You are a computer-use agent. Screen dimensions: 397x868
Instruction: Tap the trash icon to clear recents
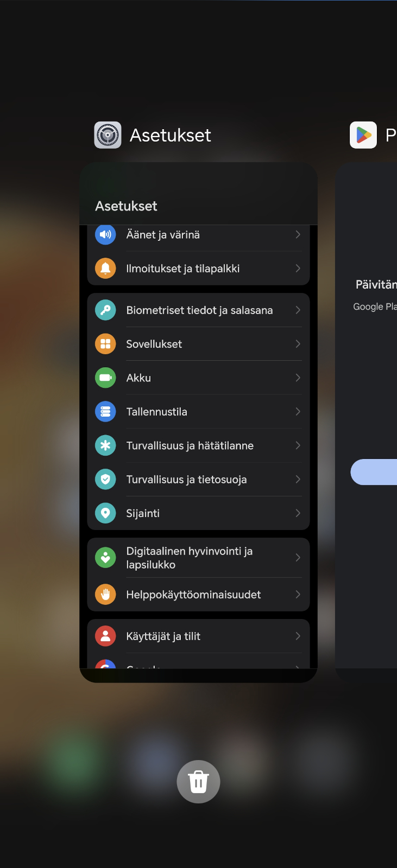pos(198,781)
